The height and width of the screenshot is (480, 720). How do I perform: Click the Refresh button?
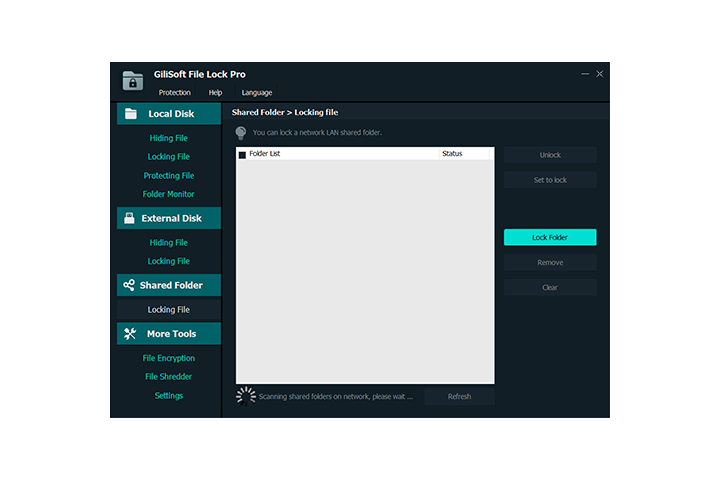(459, 396)
